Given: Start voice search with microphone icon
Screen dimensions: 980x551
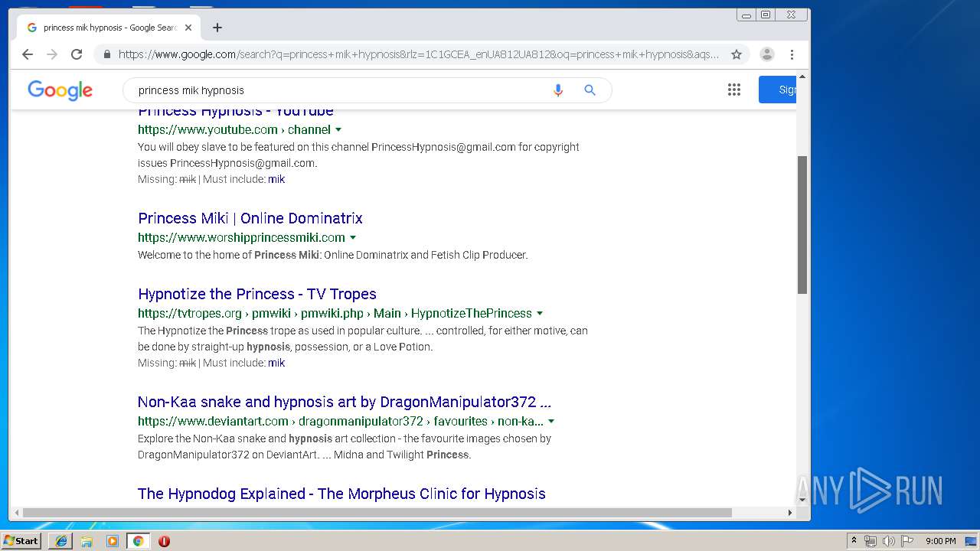Looking at the screenshot, I should click(558, 90).
